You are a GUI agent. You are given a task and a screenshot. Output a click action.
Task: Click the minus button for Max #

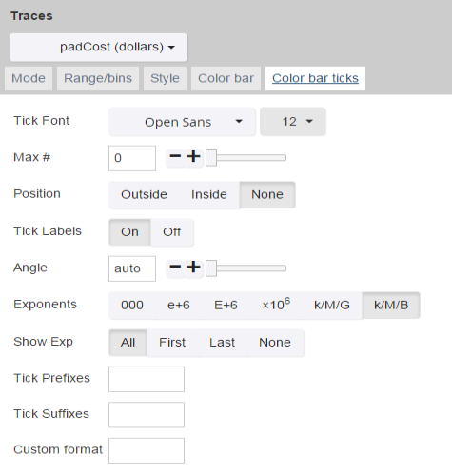[175, 158]
